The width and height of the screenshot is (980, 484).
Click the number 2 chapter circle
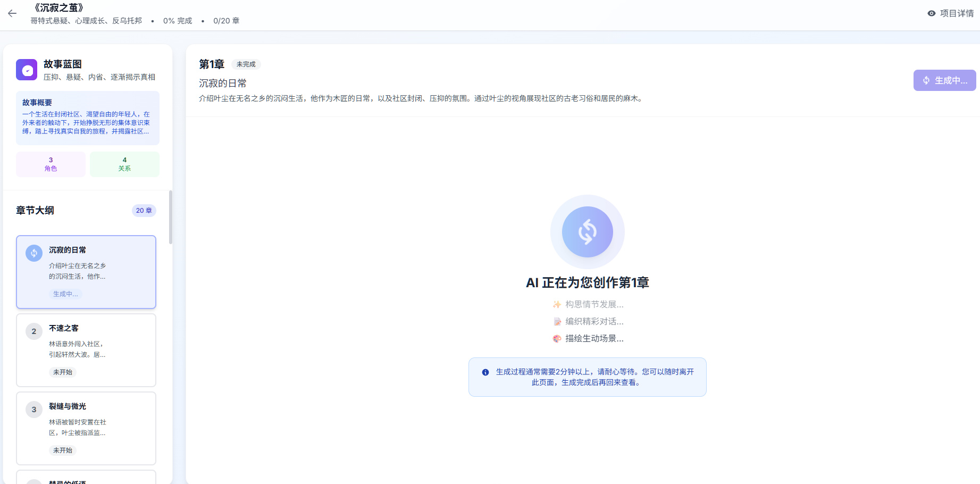pos(34,331)
